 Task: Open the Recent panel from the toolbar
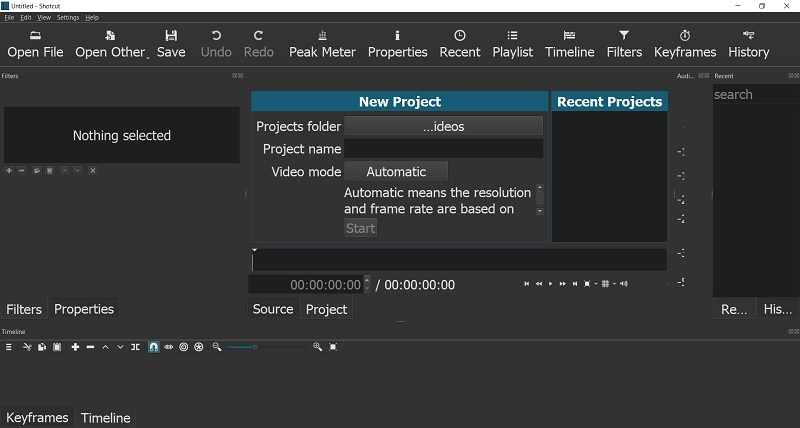tap(460, 44)
